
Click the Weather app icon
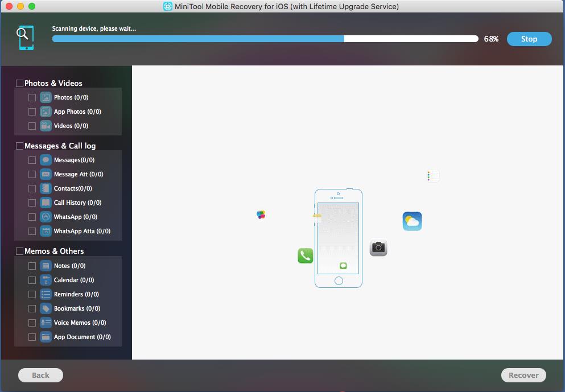412,221
